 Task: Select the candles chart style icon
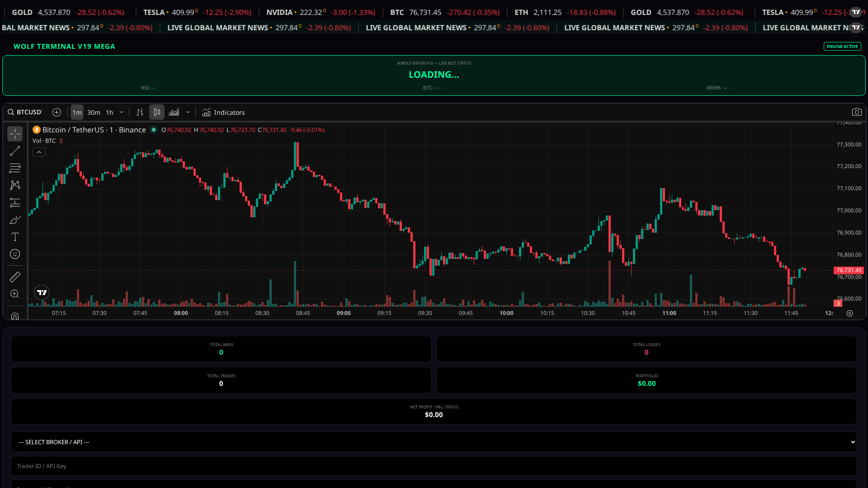tap(157, 112)
